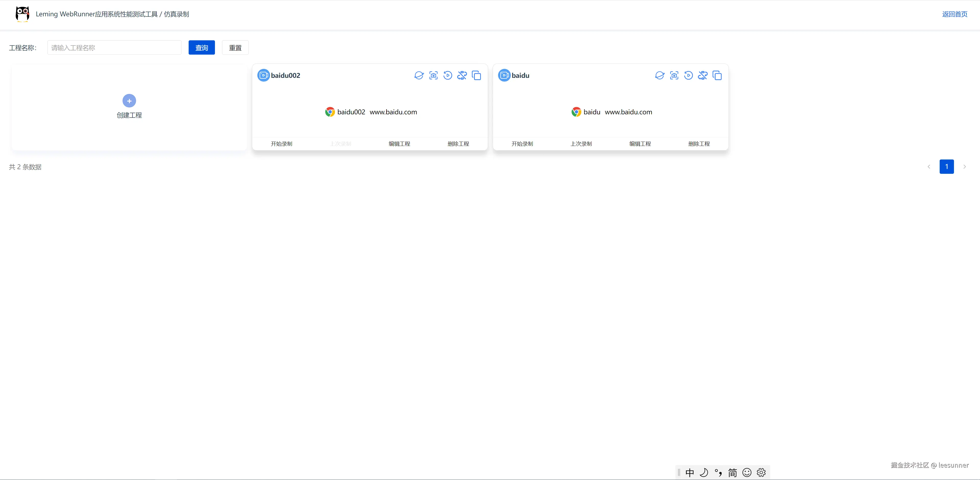Click 开始录制 on baidu002 card
The image size is (980, 480).
click(x=282, y=144)
